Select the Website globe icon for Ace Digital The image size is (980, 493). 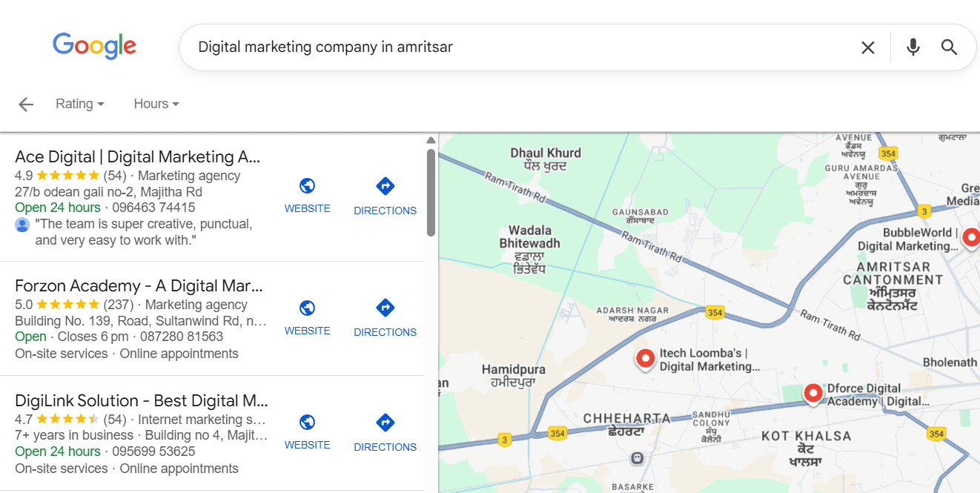307,186
